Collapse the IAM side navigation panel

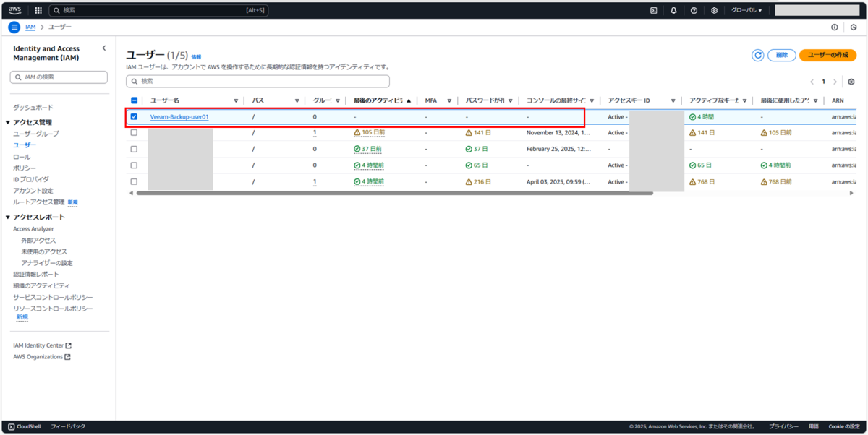coord(103,48)
